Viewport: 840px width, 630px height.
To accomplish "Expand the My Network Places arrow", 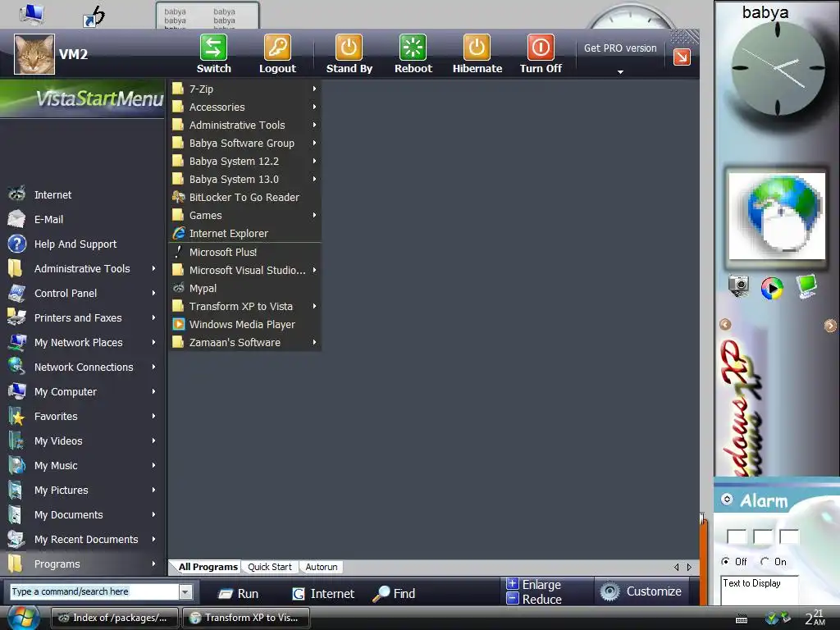I will point(153,342).
